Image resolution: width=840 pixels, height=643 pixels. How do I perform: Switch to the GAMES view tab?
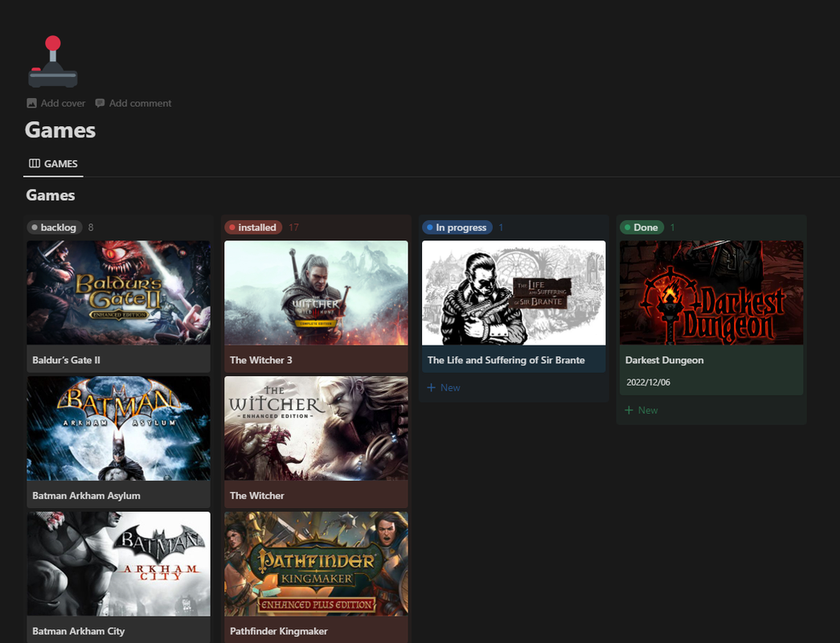(x=53, y=163)
